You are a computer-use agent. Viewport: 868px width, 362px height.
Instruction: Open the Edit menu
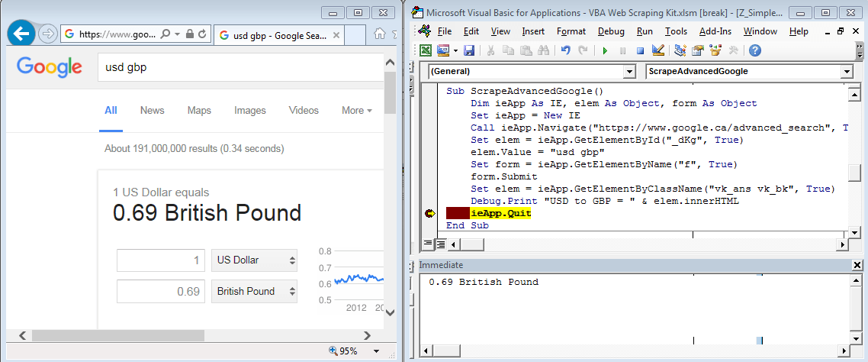point(471,31)
